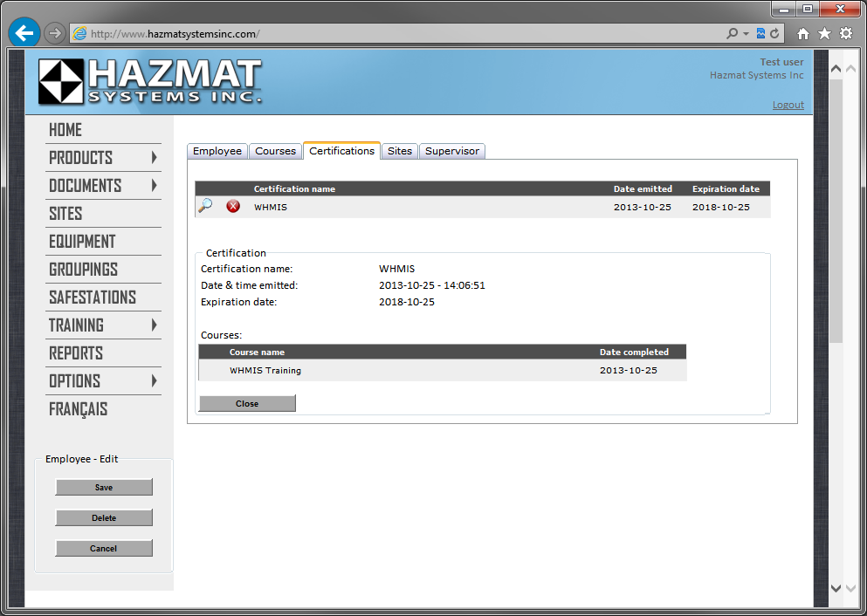The image size is (867, 616).
Task: Expand the Products menu arrow
Action: (154, 158)
